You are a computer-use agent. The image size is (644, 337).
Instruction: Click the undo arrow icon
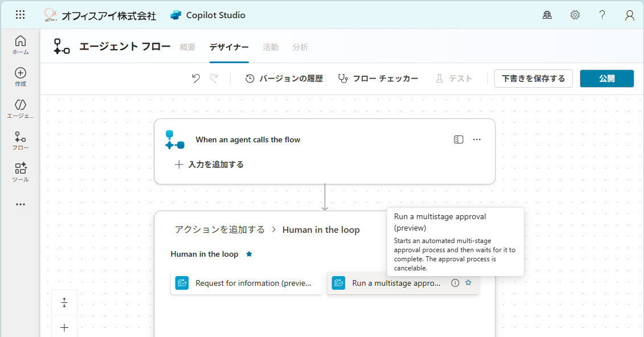pyautogui.click(x=196, y=79)
